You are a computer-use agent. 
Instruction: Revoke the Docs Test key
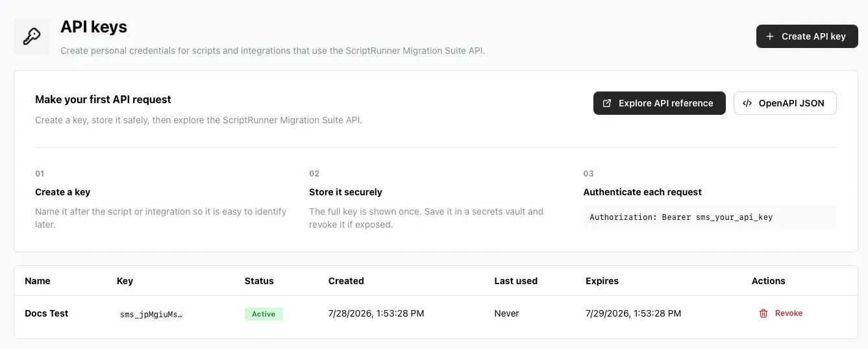click(781, 313)
